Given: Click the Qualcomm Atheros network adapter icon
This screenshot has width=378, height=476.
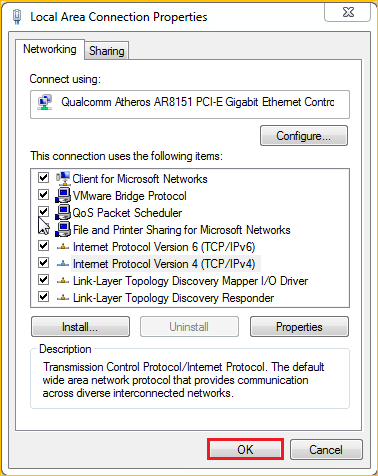Looking at the screenshot, I should point(45,102).
